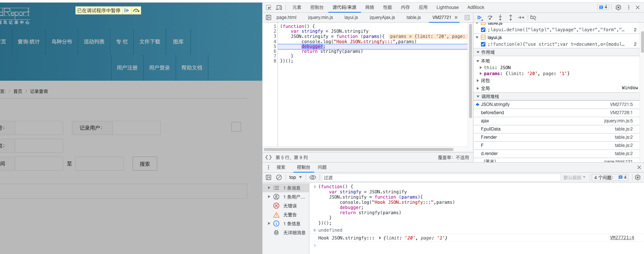The width and height of the screenshot is (644, 254).
Task: Uncheck the table.js breakpoint checkbox
Action: [x=483, y=30]
